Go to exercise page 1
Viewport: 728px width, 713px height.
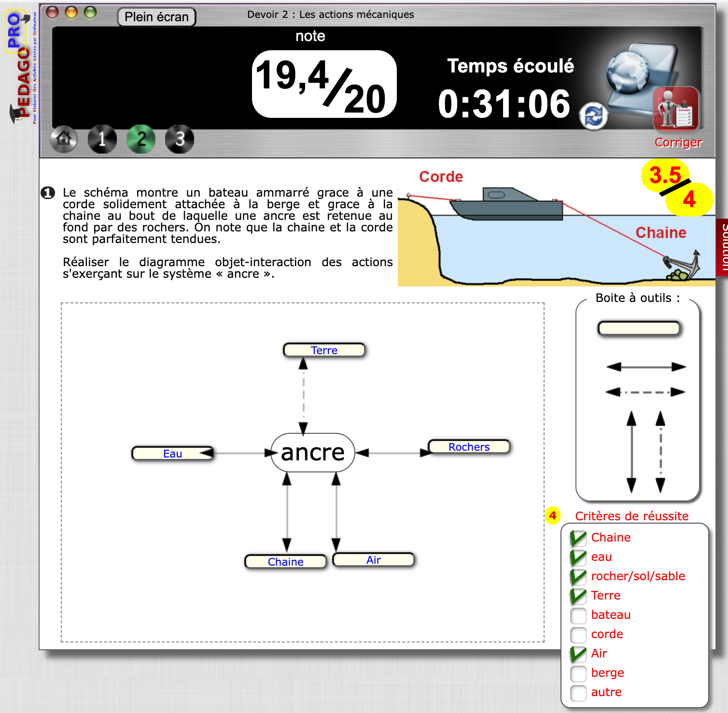pyautogui.click(x=102, y=140)
